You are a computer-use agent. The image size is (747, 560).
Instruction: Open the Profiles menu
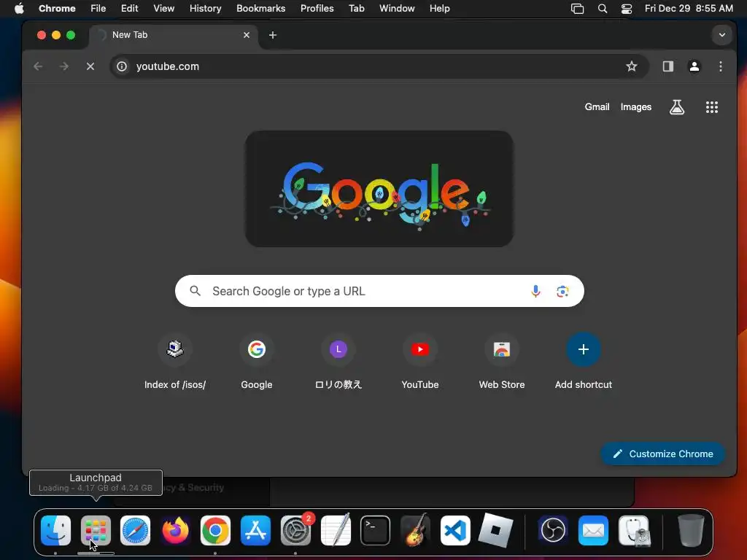coord(317,9)
